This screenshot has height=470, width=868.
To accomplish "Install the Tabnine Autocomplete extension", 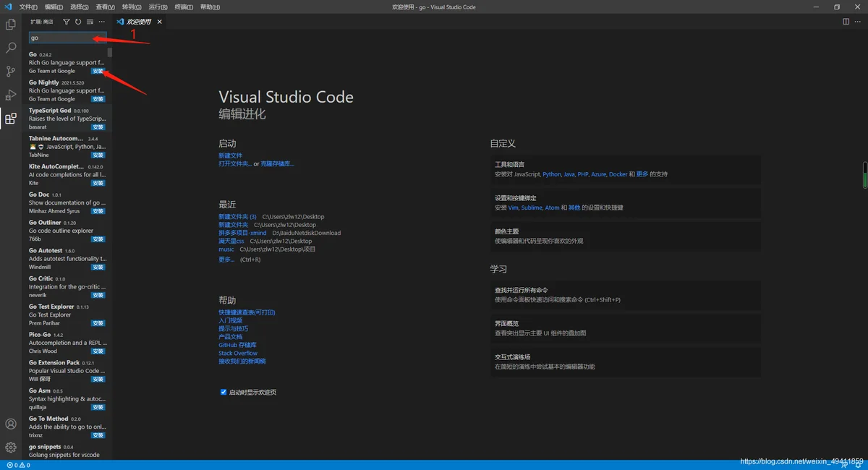I will [x=98, y=155].
